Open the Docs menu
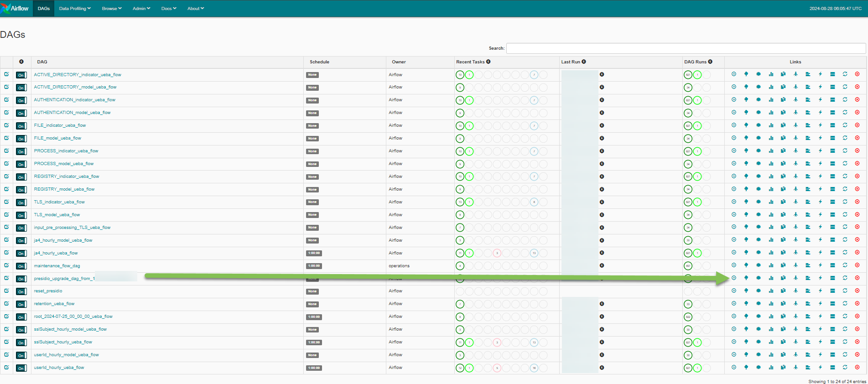This screenshot has height=384, width=868. [169, 9]
